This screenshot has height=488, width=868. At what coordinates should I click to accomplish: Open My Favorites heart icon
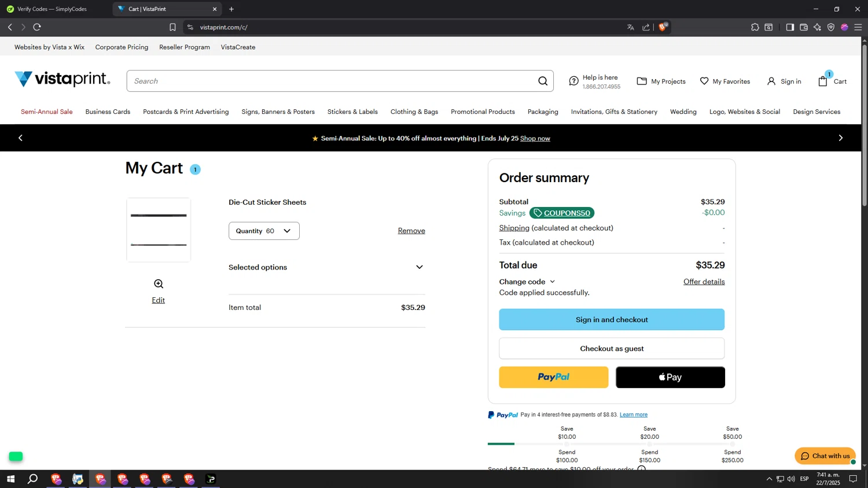pyautogui.click(x=704, y=81)
